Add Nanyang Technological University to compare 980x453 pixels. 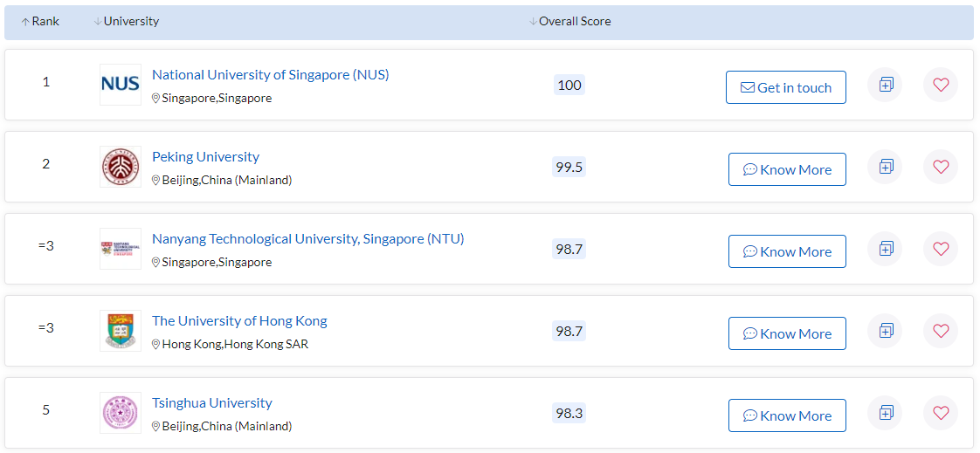(885, 249)
